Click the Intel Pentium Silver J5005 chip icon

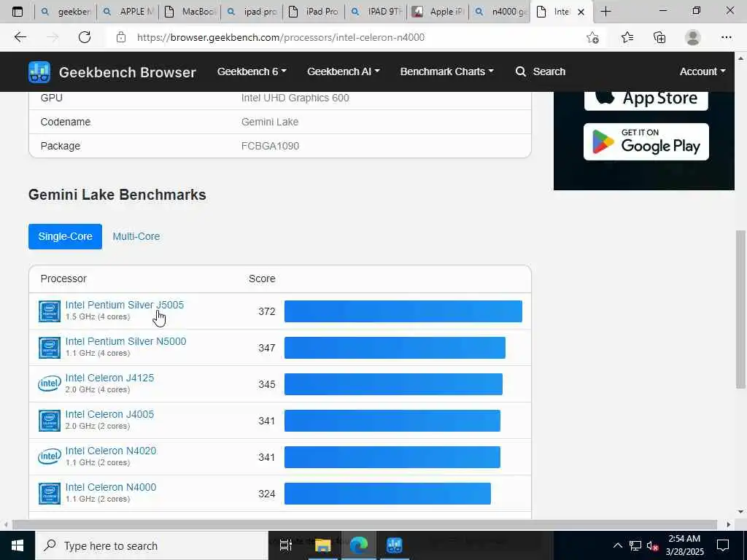50,311
